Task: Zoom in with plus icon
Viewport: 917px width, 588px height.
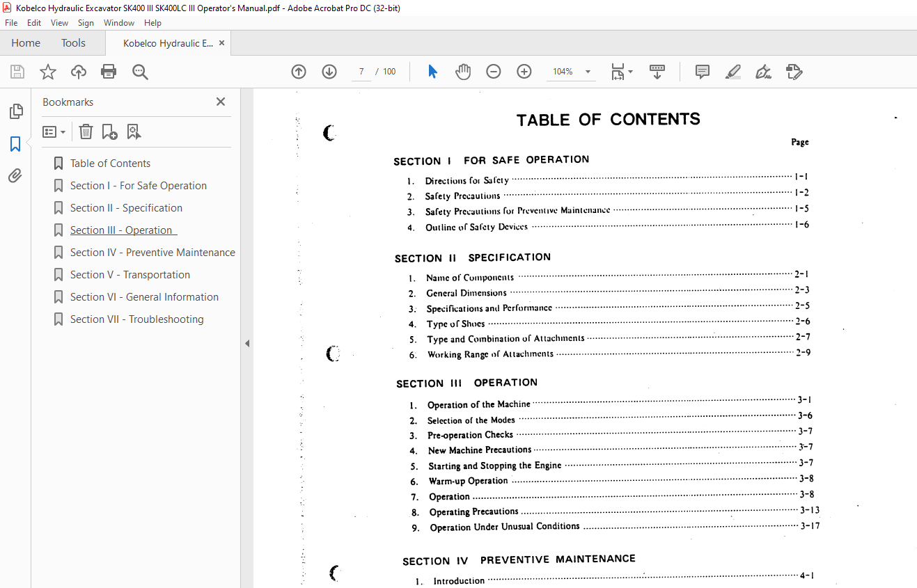Action: coord(524,72)
